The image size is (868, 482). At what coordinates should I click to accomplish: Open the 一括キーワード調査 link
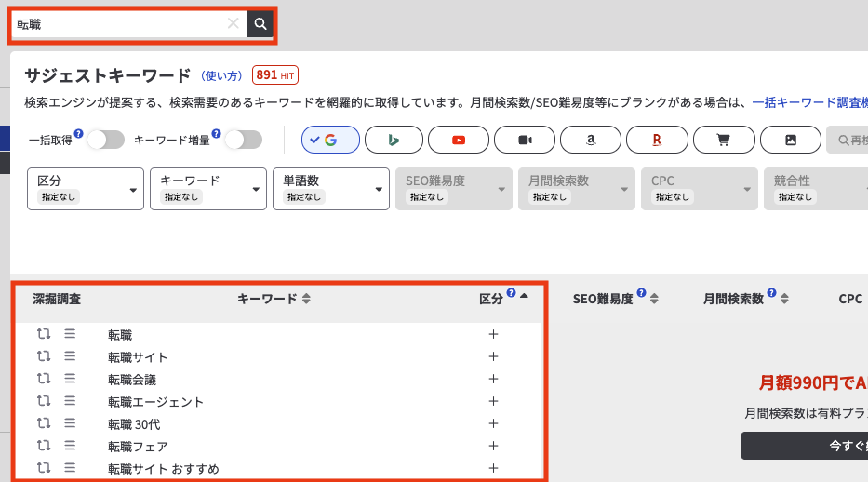coord(809,102)
